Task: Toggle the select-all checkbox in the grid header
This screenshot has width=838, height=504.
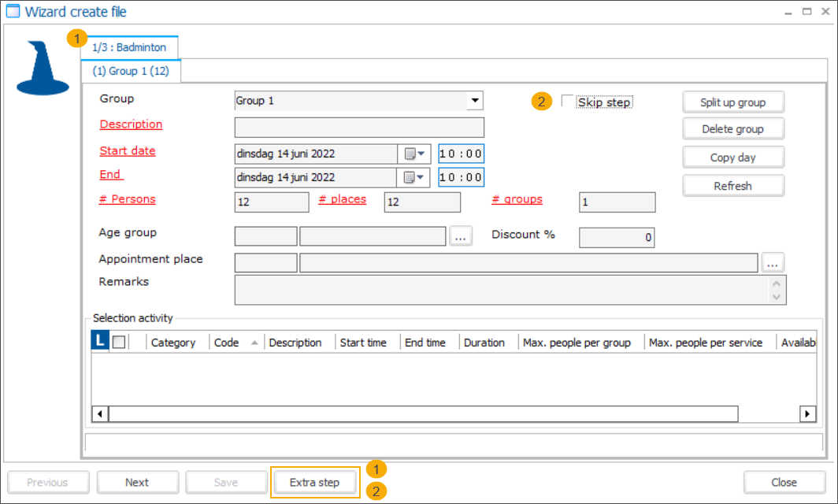Action: tap(118, 342)
